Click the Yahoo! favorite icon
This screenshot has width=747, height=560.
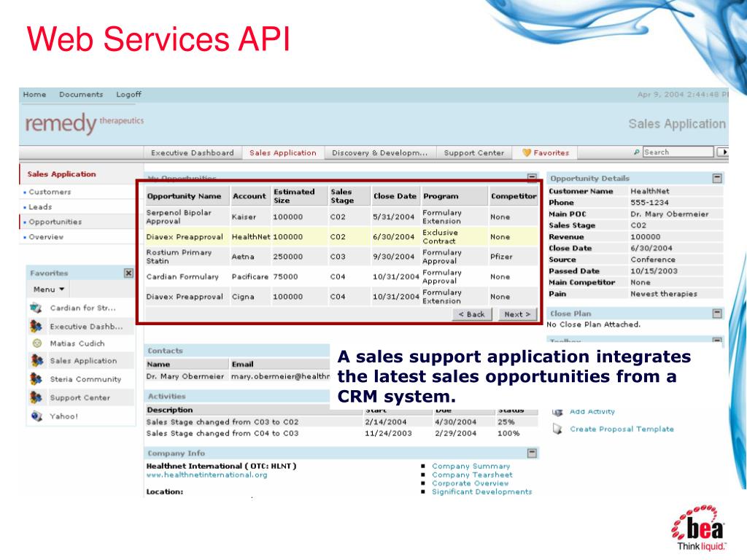point(36,416)
